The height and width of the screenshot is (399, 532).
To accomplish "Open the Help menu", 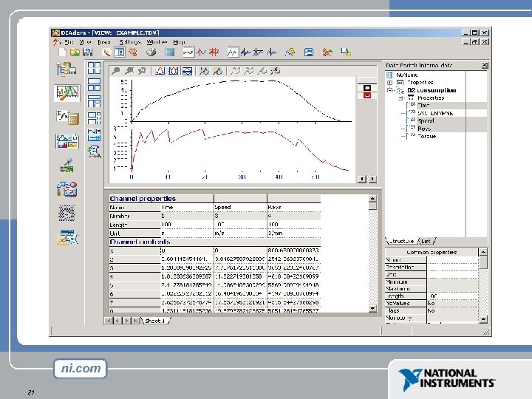I will (x=179, y=42).
